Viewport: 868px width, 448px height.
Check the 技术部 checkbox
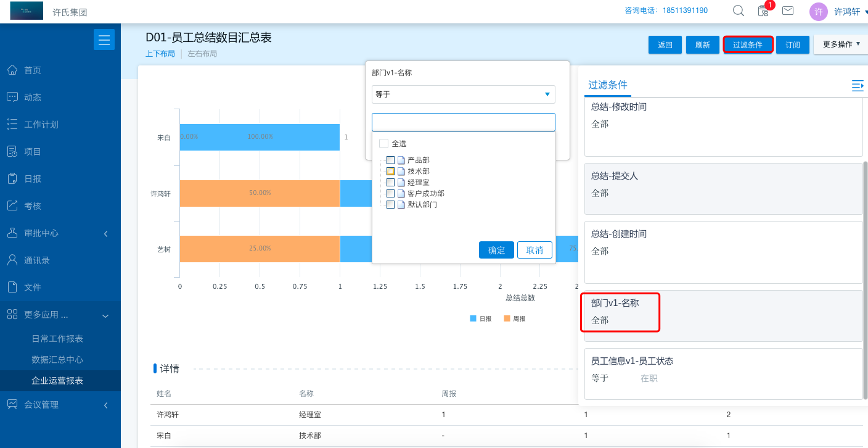[390, 172]
